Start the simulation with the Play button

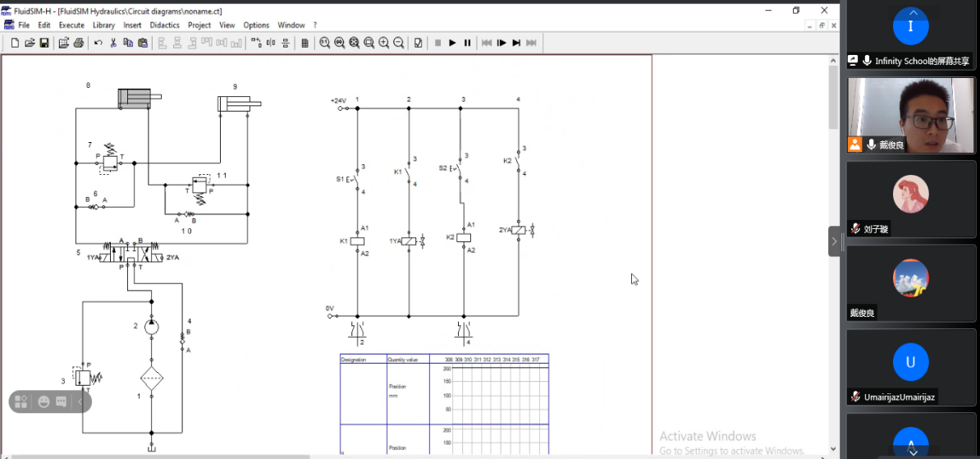[x=452, y=43]
